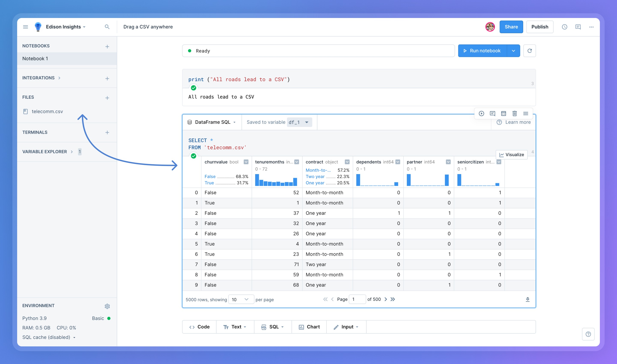Click the cell toolbar code-window icon

[503, 113]
